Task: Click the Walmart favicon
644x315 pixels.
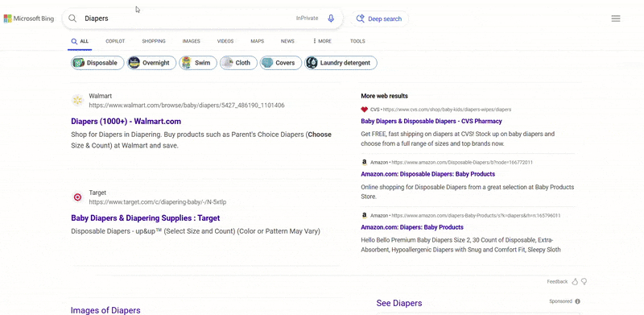Action: click(77, 101)
